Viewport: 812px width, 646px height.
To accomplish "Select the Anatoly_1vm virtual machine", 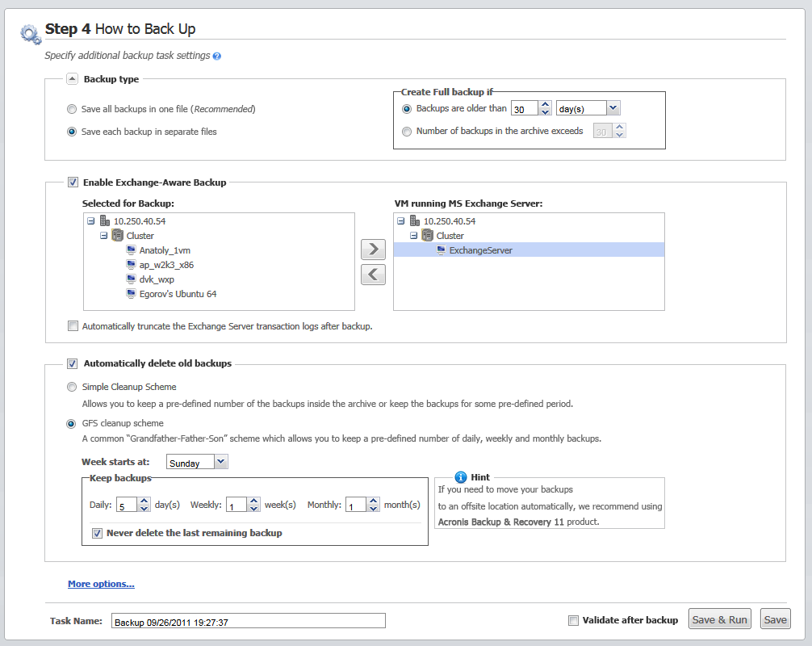I will (165, 250).
